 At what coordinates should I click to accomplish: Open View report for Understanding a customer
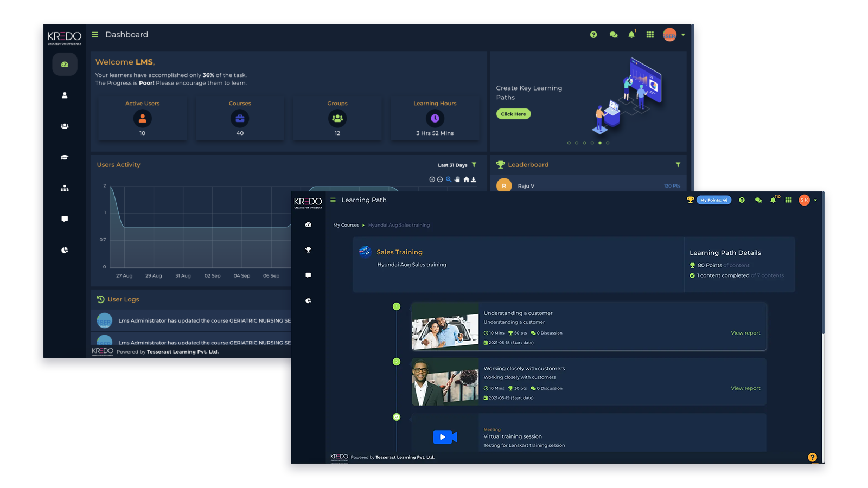(x=745, y=333)
